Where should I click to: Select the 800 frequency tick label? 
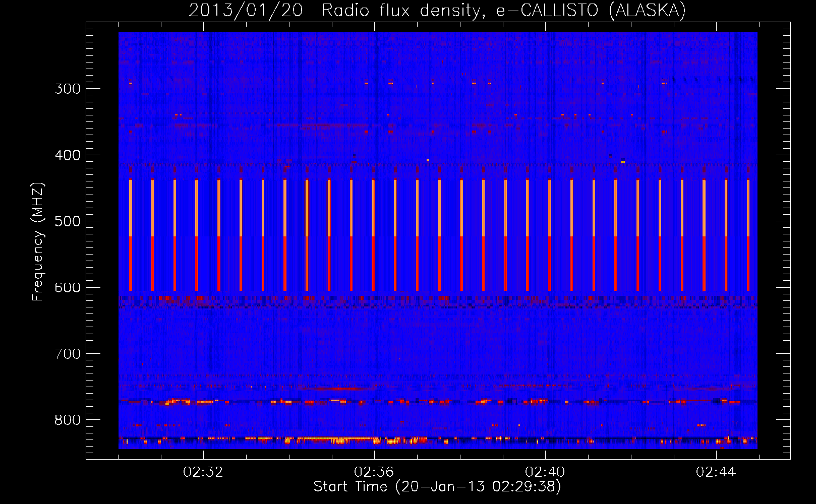(68, 420)
